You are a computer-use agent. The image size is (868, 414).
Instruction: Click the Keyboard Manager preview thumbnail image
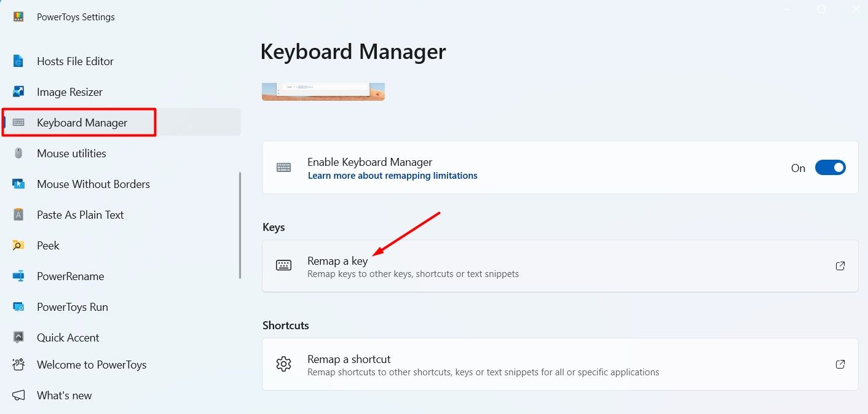coord(323,92)
